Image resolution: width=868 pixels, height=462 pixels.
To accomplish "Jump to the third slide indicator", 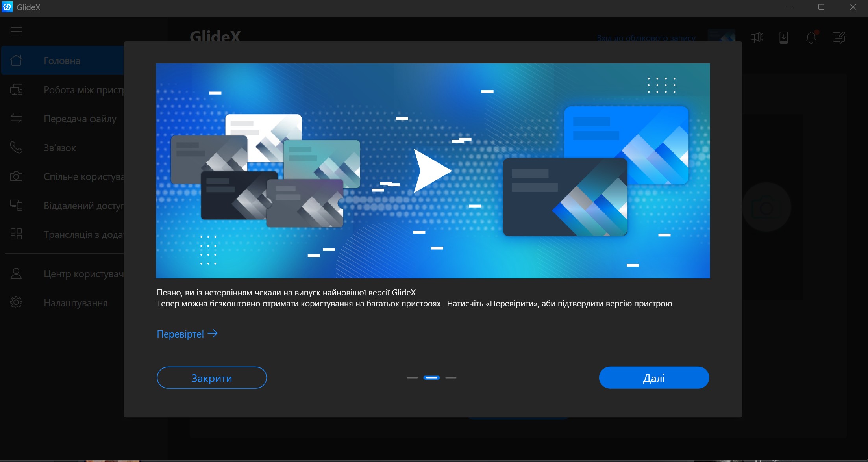I will [451, 377].
